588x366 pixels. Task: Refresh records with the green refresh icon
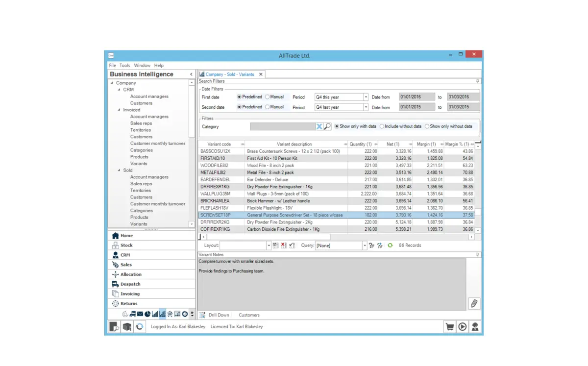pyautogui.click(x=390, y=245)
